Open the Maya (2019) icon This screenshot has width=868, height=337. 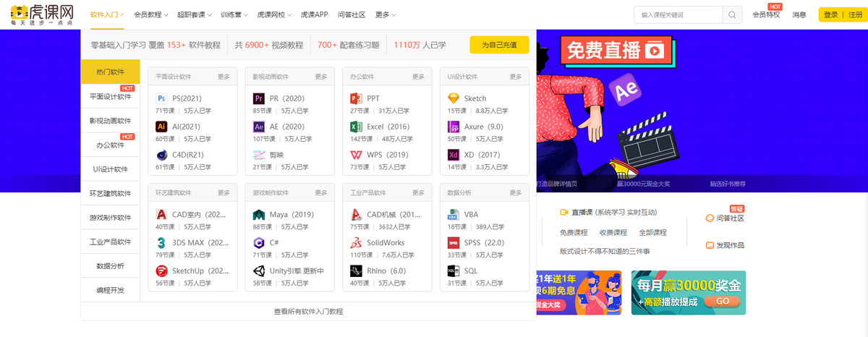pos(258,215)
